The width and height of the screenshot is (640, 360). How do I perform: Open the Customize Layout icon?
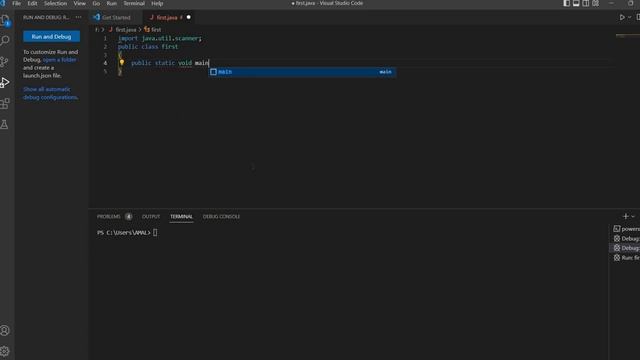(596, 3)
